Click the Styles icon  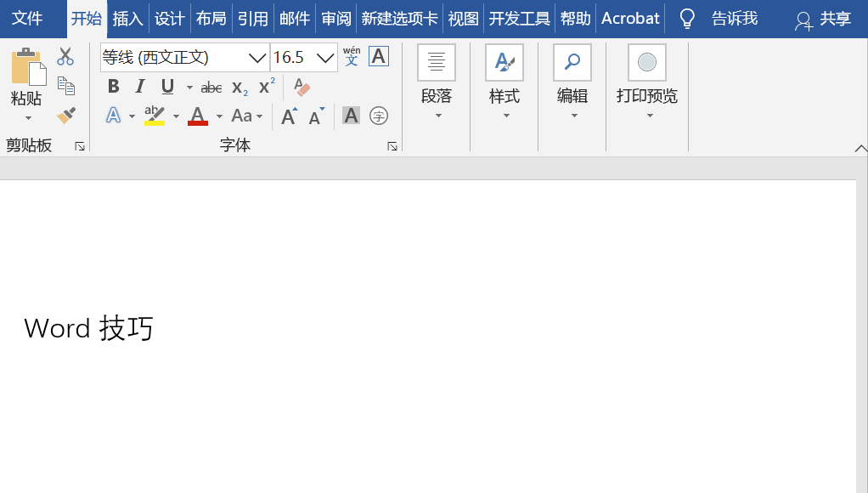coord(504,63)
